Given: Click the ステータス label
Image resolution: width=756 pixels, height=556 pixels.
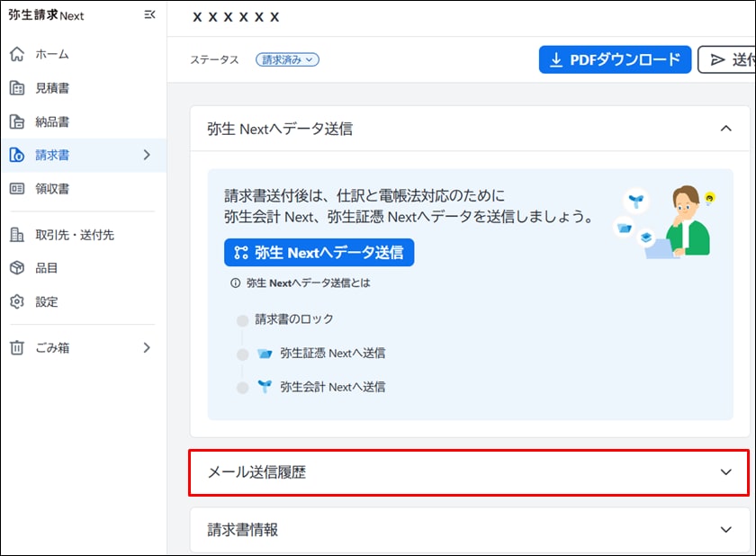Looking at the screenshot, I should point(214,59).
